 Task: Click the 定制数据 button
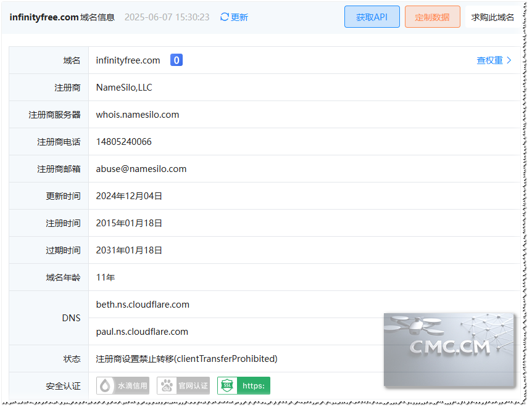pyautogui.click(x=432, y=17)
